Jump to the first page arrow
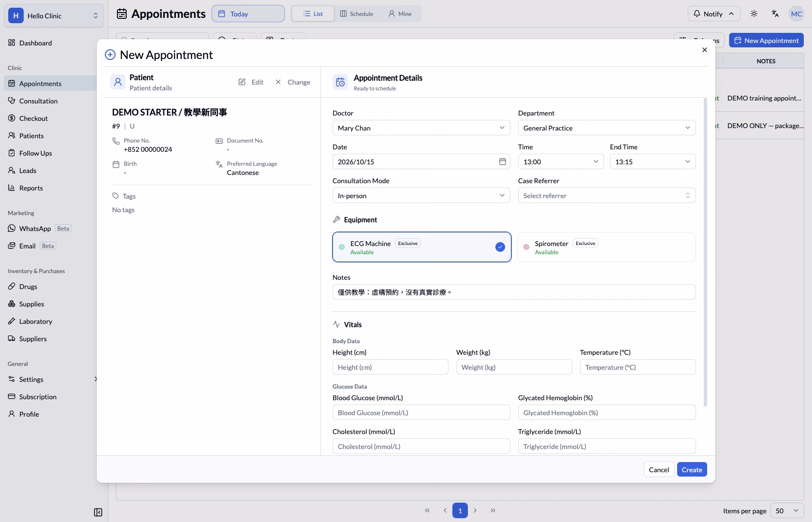The width and height of the screenshot is (812, 522). 427,510
